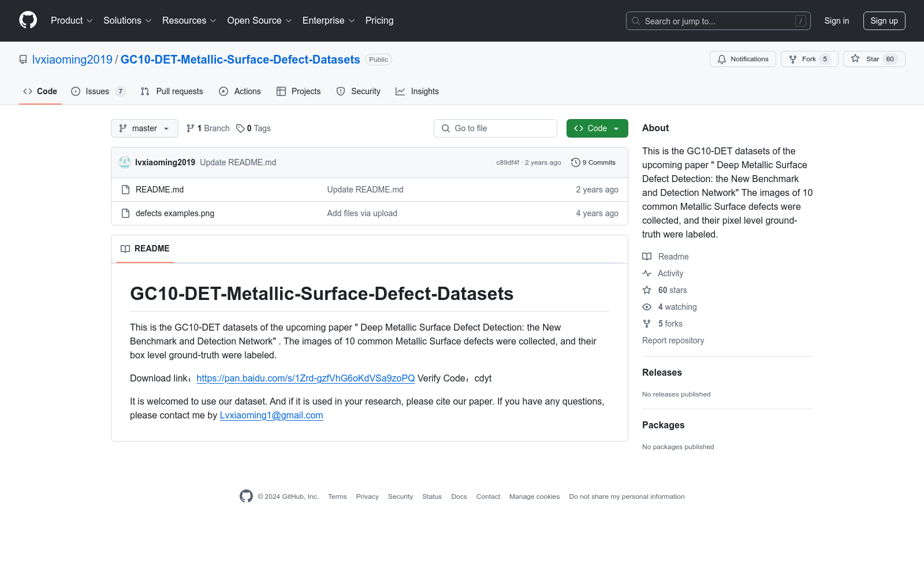Open the green Code dropdown button
The width and height of the screenshot is (924, 578).
pos(597,128)
